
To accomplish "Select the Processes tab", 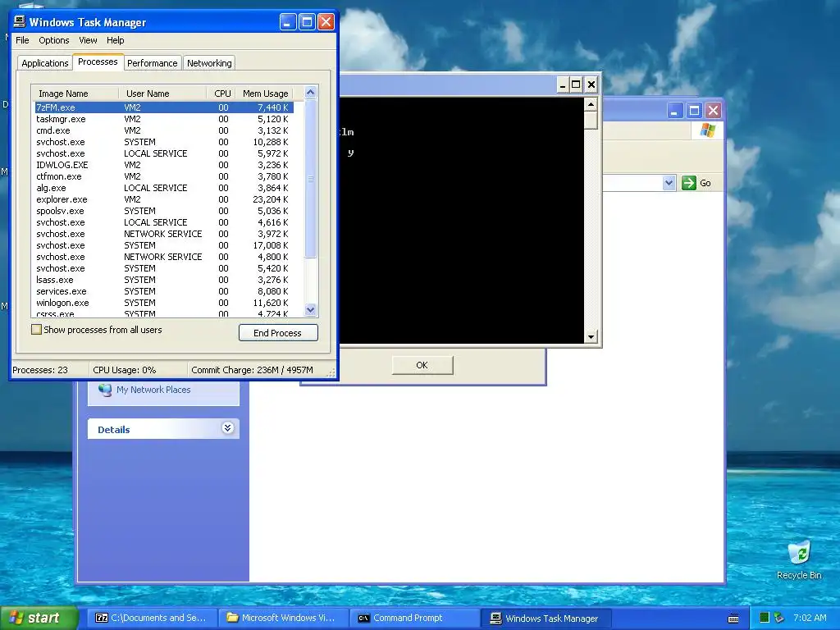I will [98, 62].
